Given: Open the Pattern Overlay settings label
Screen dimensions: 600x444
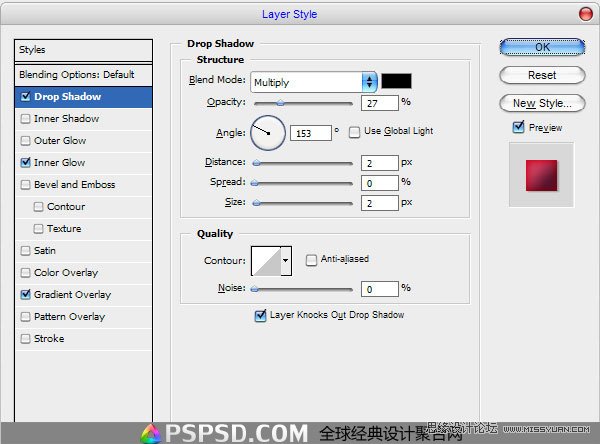Looking at the screenshot, I should pyautogui.click(x=69, y=317).
